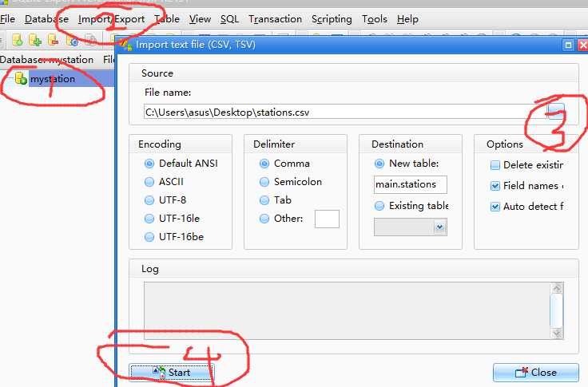
Task: Click the Close Database icon with red minus
Action: [53, 39]
